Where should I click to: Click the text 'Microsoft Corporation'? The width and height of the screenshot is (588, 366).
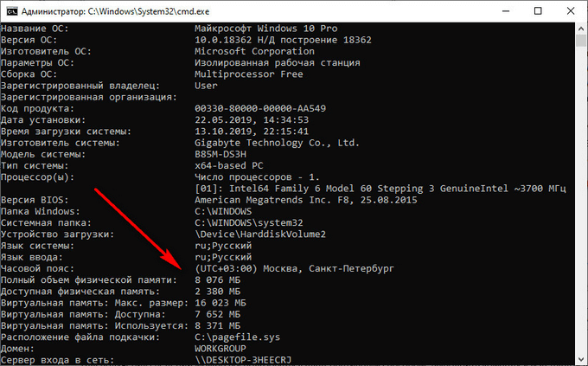[254, 51]
